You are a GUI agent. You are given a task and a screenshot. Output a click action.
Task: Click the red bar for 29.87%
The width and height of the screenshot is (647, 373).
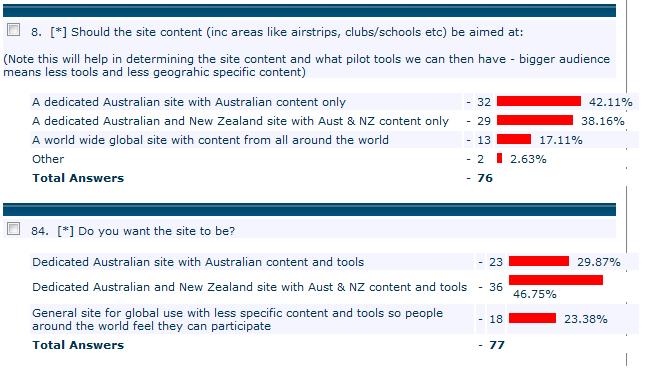click(539, 261)
